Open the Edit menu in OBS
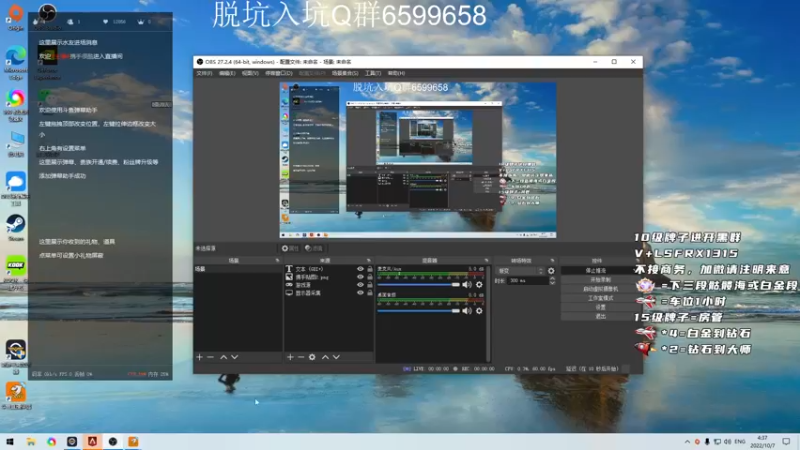Viewport: 800px width, 450px height. click(227, 73)
